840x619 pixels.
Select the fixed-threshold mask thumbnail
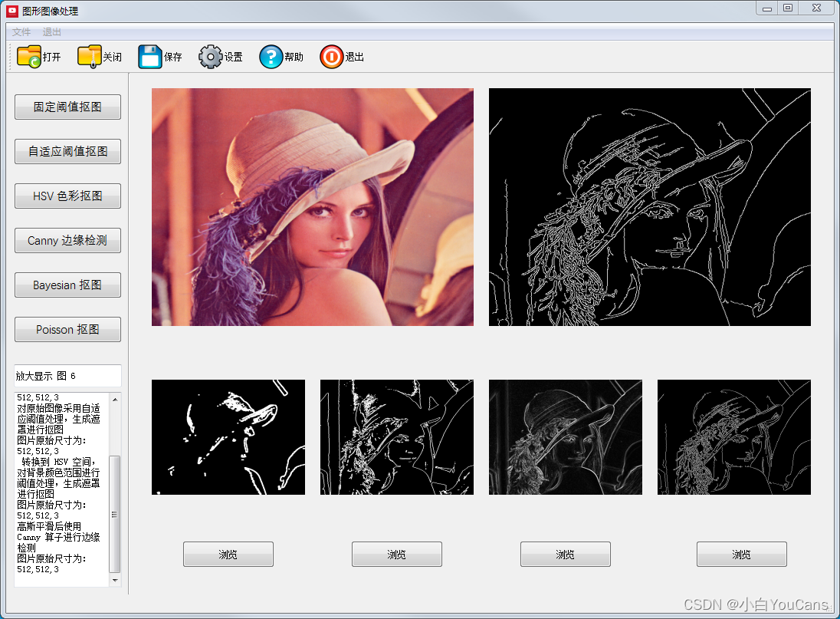click(x=228, y=437)
